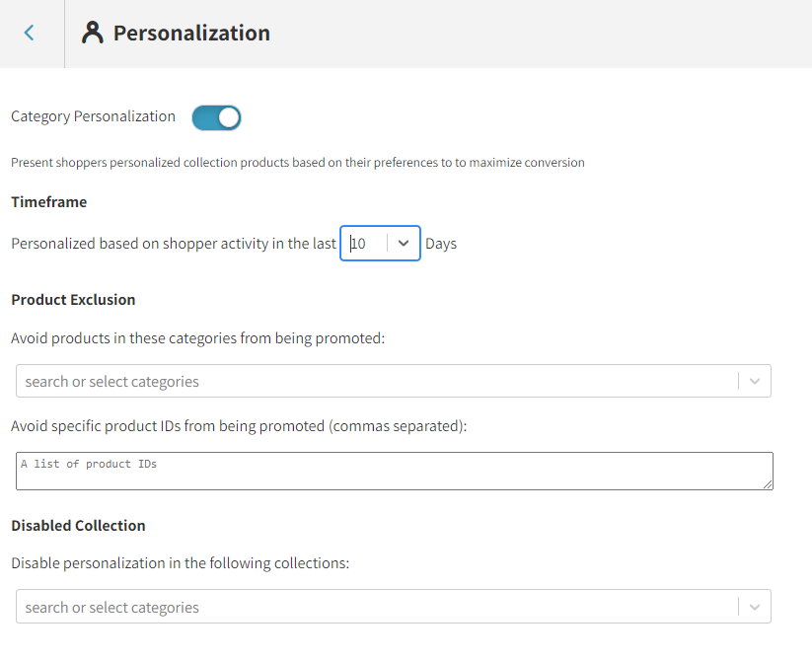The height and width of the screenshot is (661, 812).
Task: Select the Product Exclusion heading
Action: click(73, 300)
